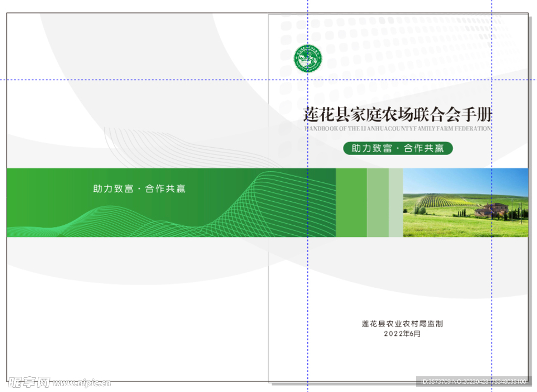This screenshot has width=537, height=392.
Task: Click the horizontal dashed blue guideline
Action: pyautogui.click(x=157, y=80)
